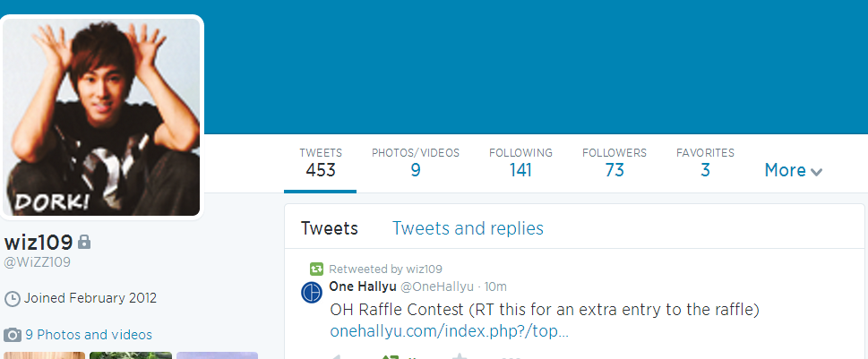The image size is (868, 359).
Task: Expand the More dropdown
Action: [794, 170]
